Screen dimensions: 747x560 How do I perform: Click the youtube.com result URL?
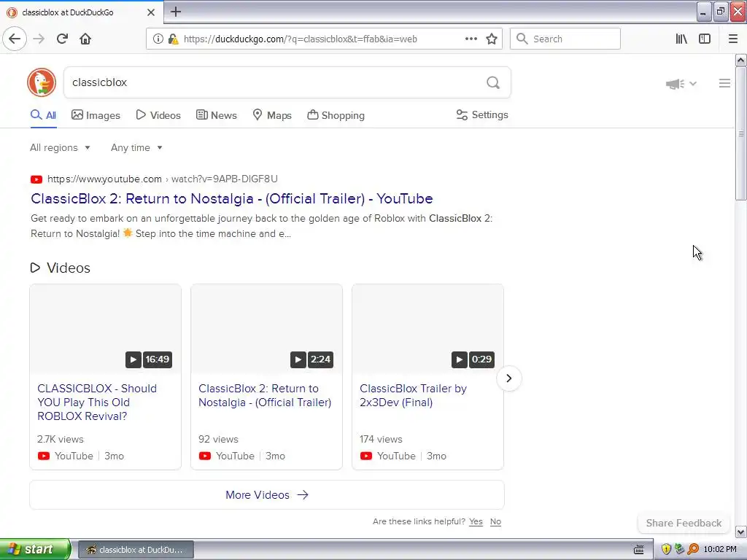pyautogui.click(x=163, y=179)
